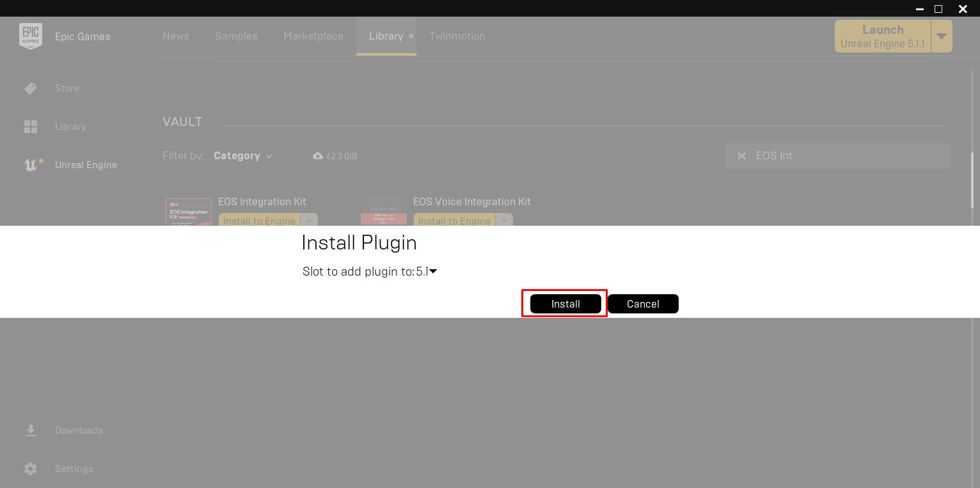Cancel the Install Plugin dialog
980x488 pixels.
(642, 304)
